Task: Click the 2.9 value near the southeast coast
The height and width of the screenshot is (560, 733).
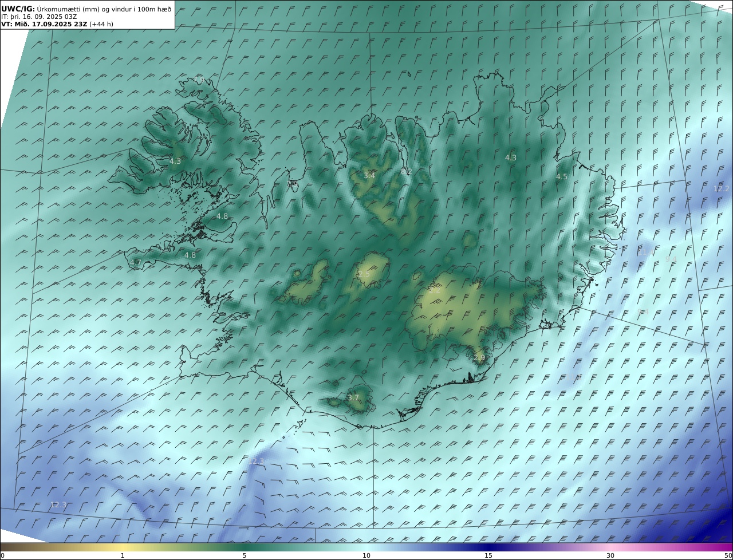Action: tap(479, 358)
